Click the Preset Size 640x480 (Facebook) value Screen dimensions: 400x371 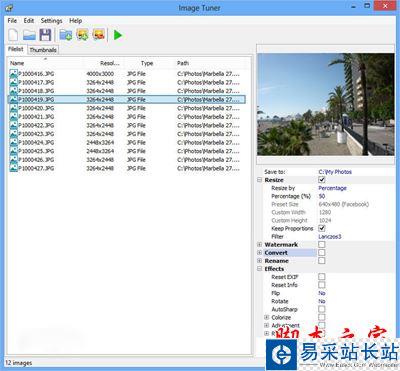344,204
